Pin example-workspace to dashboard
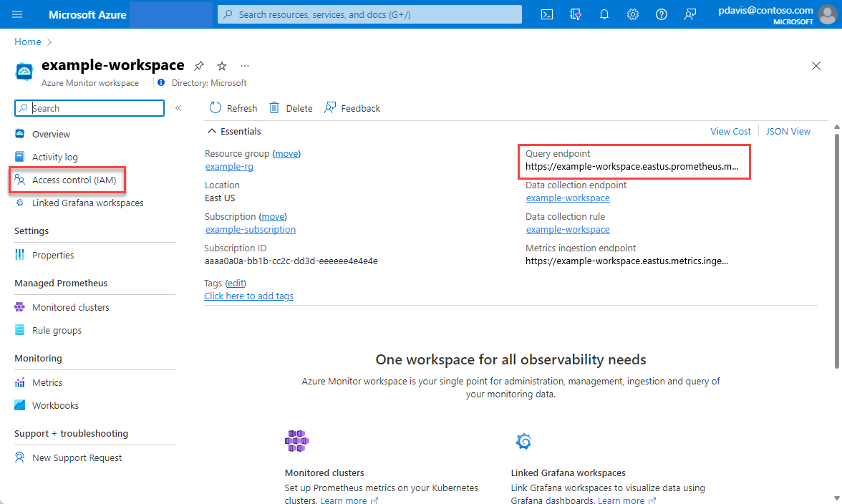 coord(199,66)
